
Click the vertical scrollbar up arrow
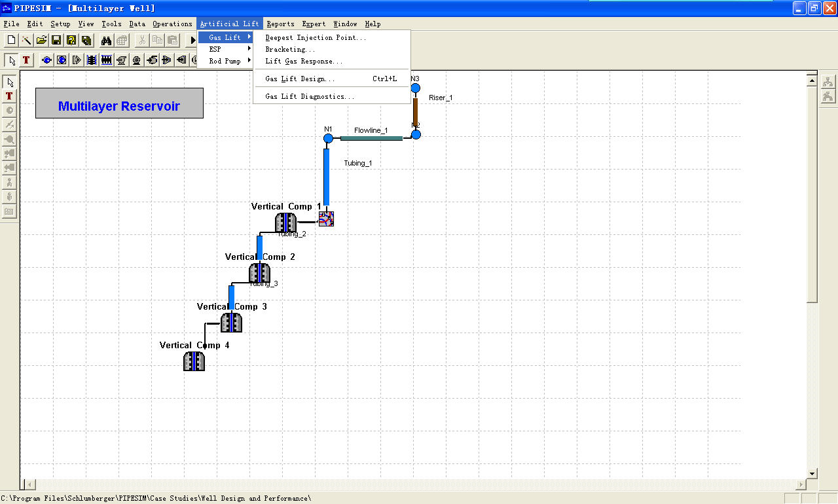812,82
